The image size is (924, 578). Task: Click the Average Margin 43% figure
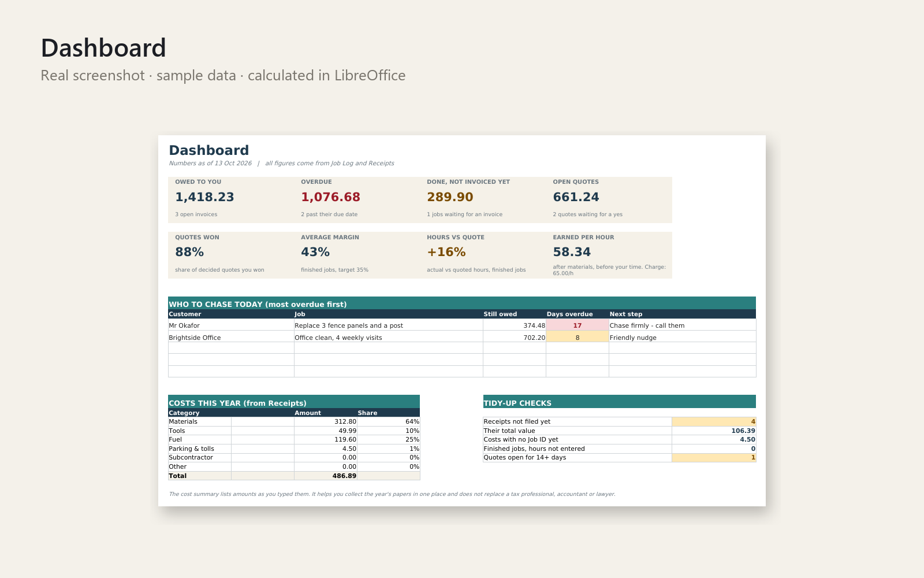click(315, 252)
